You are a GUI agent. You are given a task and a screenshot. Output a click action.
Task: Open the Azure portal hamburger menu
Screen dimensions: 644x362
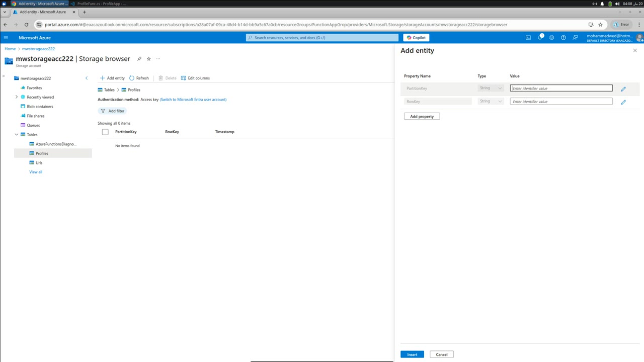tap(6, 38)
